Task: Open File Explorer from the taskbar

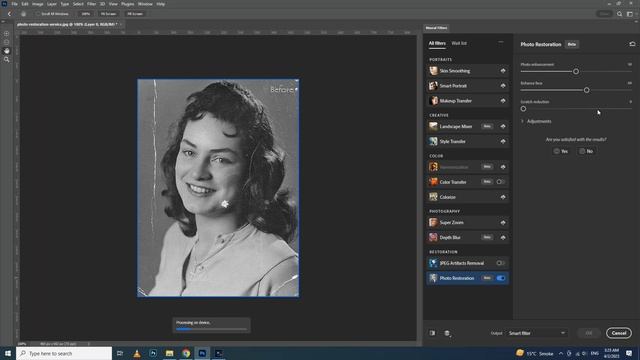Action: click(x=169, y=353)
